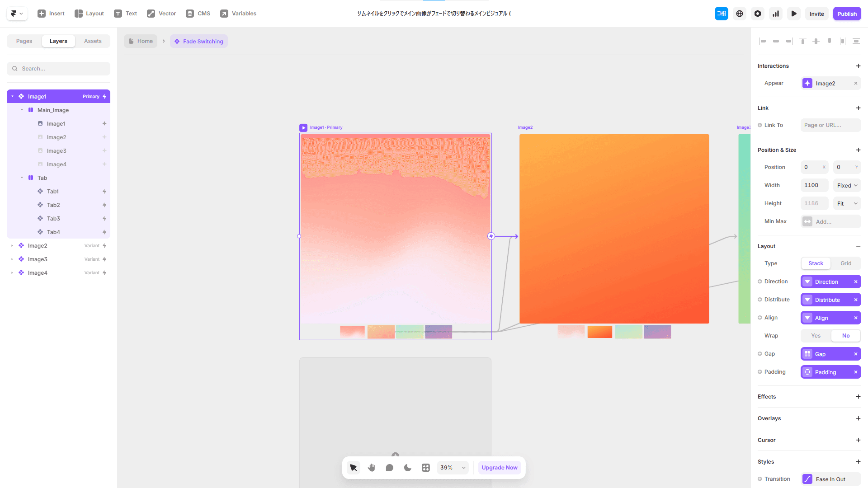Set Wrap to Yes

tap(816, 336)
